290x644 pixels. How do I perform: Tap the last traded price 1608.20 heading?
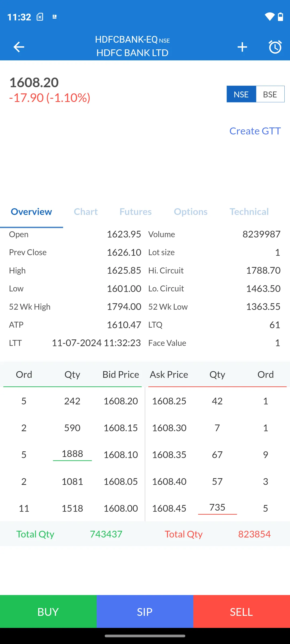(34, 82)
